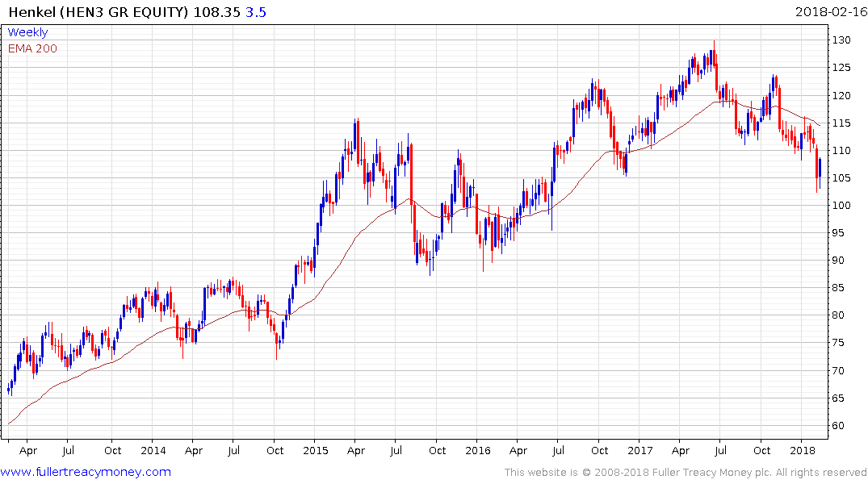Click the Henkel (HEN3 GR EQUITY) title
Viewport: 868px width, 484px height.
tap(99, 11)
